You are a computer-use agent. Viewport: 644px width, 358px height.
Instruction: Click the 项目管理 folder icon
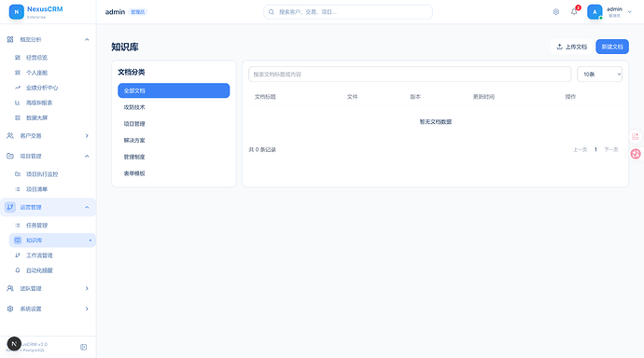[x=10, y=156]
